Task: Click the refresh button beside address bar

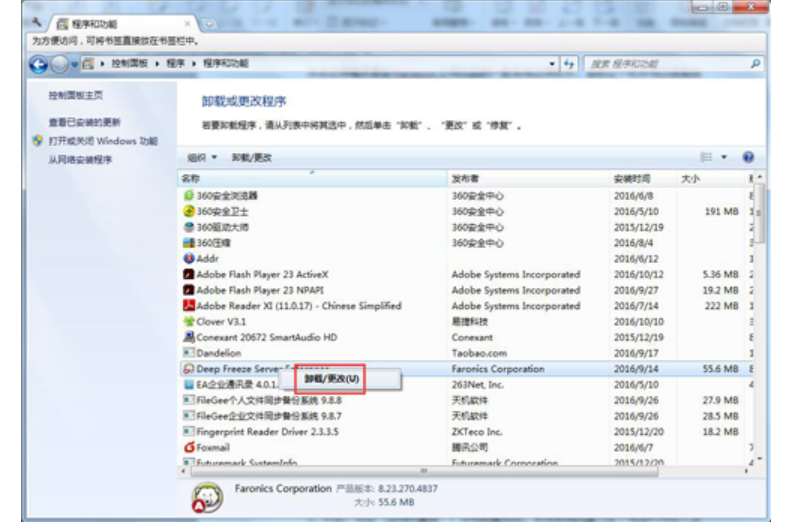Action: [x=570, y=63]
